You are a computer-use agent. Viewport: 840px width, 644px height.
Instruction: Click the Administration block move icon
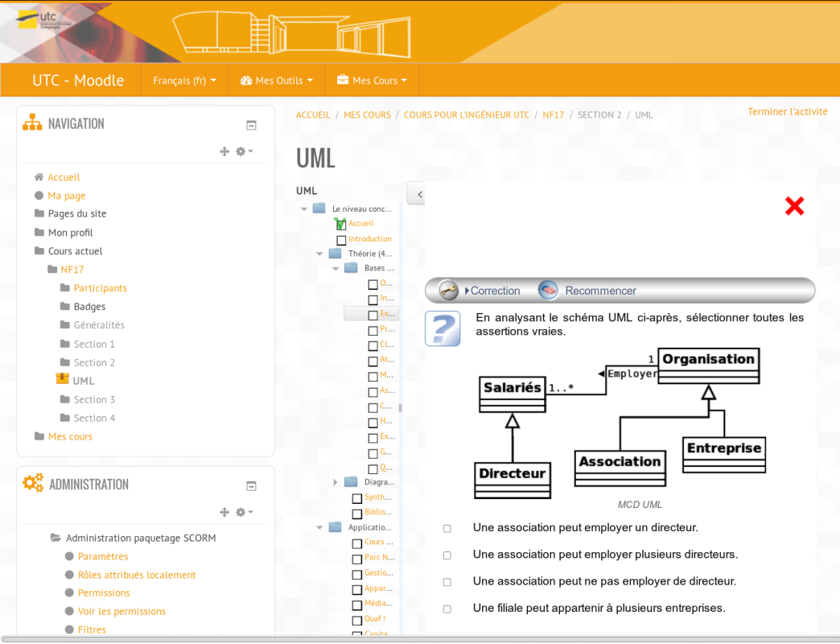point(224,512)
